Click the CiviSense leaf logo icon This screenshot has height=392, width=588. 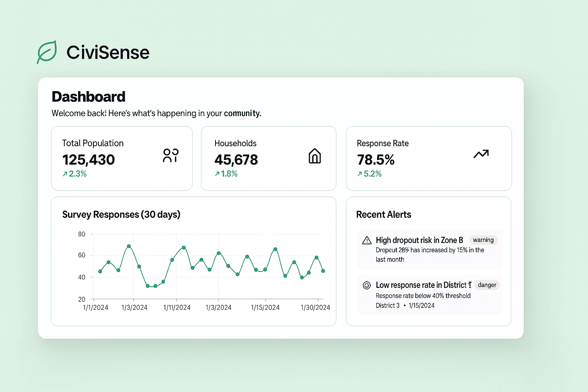point(47,52)
